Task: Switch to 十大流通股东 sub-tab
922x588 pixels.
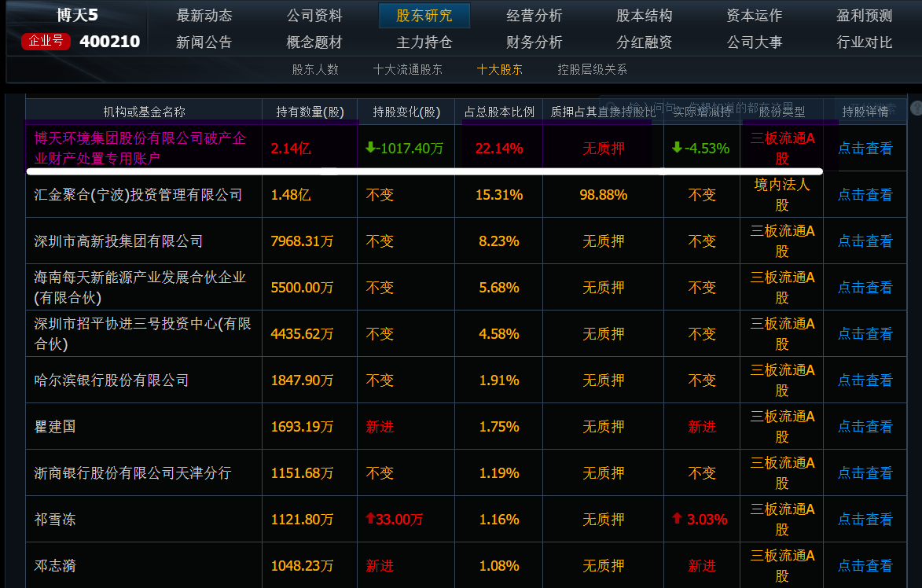Action: [407, 69]
